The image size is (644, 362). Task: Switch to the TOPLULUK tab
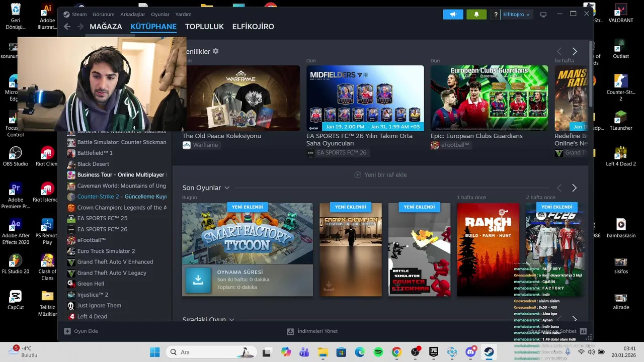(204, 27)
